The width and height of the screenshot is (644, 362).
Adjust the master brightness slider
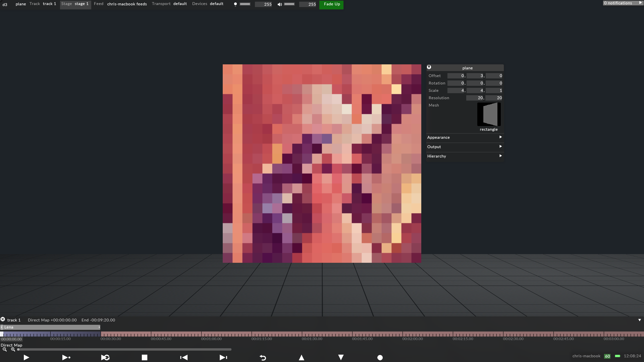pyautogui.click(x=245, y=4)
